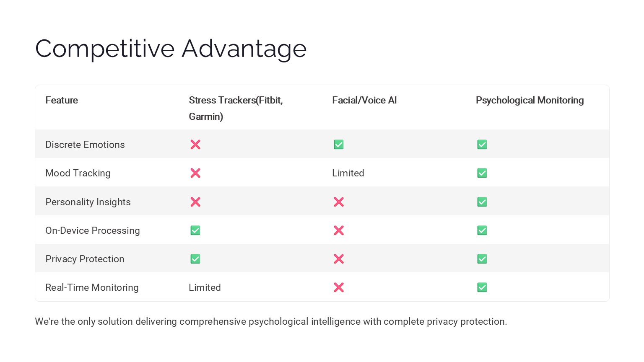Click the Limited text in Mood Tracking row
The image size is (644, 362).
point(348,173)
